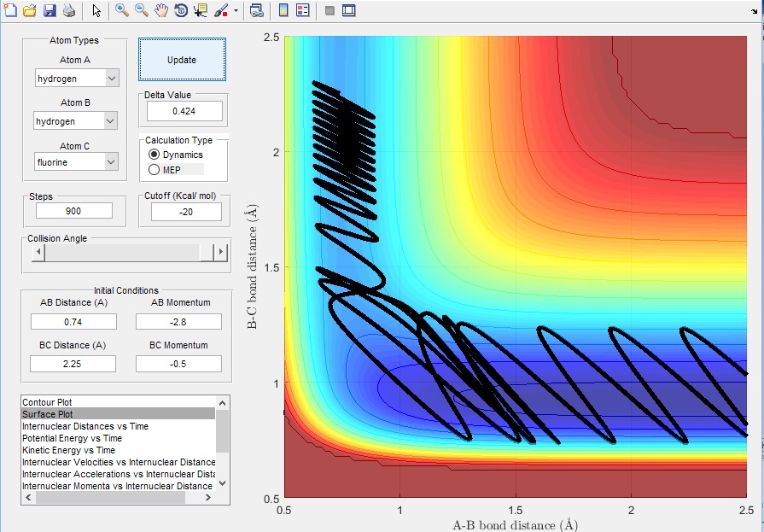This screenshot has height=532, width=764.
Task: Choose the Brush data tool
Action: 221,10
